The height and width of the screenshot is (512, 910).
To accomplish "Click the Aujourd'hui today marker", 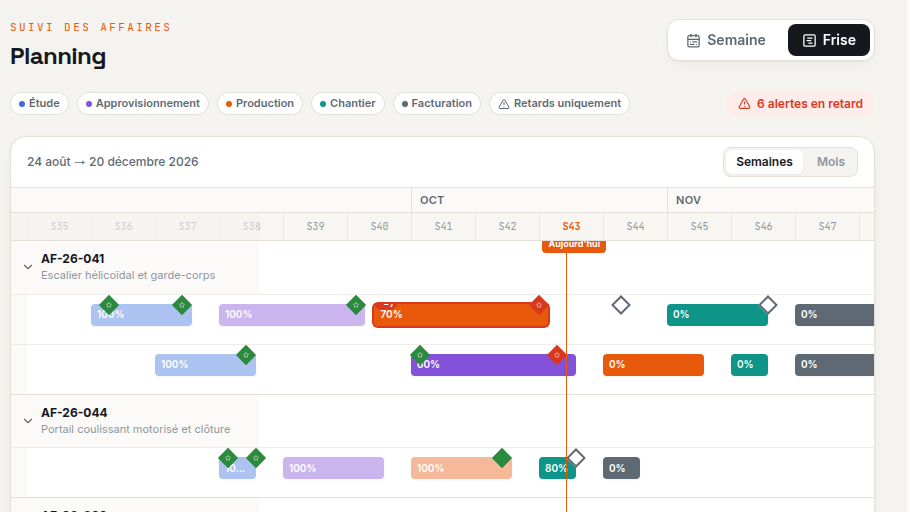I will 574,246.
